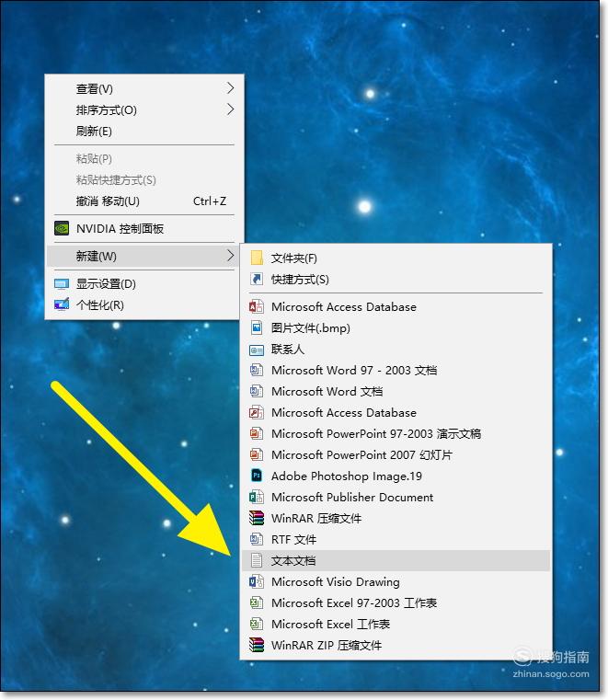Create a new 文件夹(F) folder

click(x=396, y=258)
